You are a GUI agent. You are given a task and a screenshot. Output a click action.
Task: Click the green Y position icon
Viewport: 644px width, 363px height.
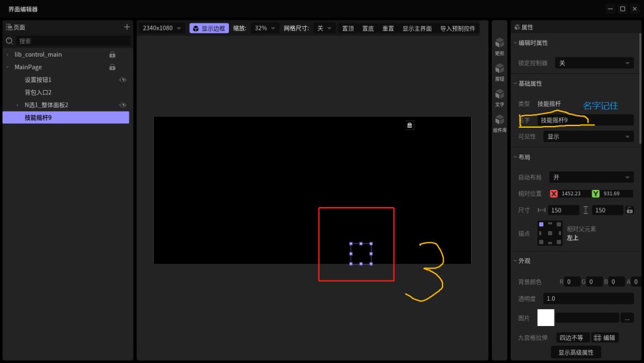point(596,193)
